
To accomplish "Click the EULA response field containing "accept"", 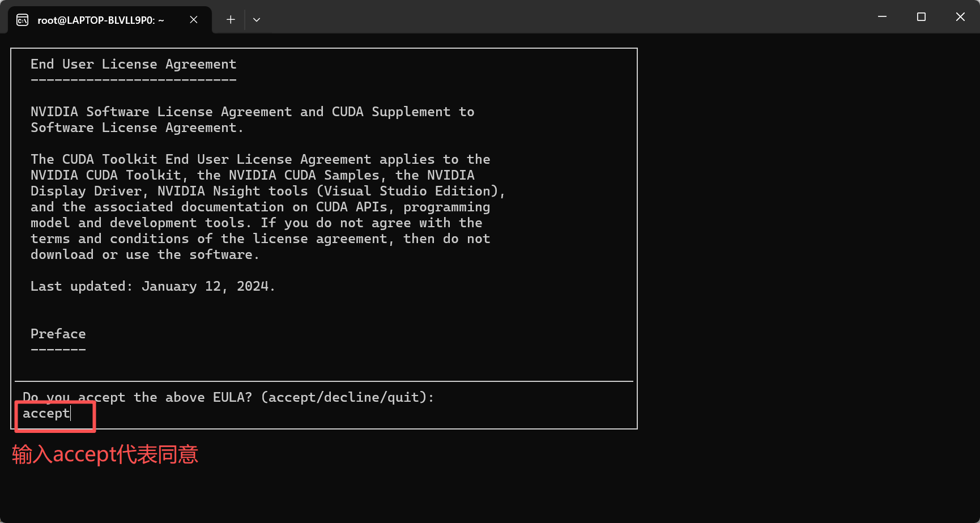I will [x=46, y=414].
